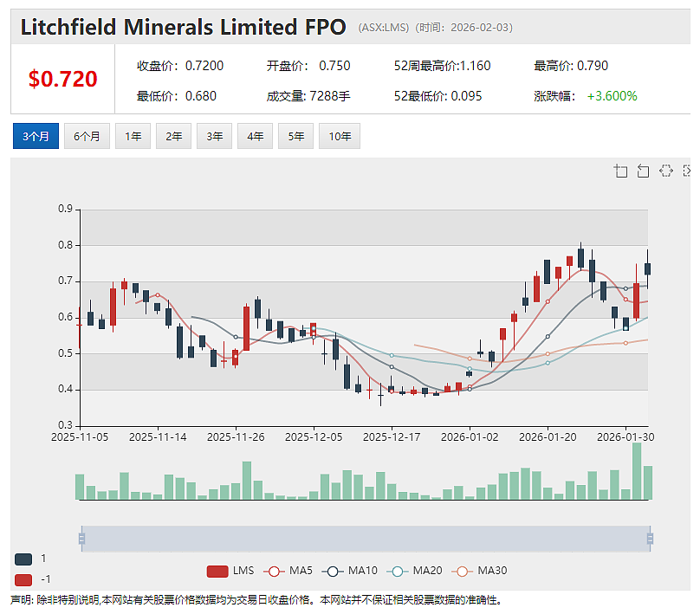Select the 1年 time range tab
The height and width of the screenshot is (614, 700).
pyautogui.click(x=133, y=136)
